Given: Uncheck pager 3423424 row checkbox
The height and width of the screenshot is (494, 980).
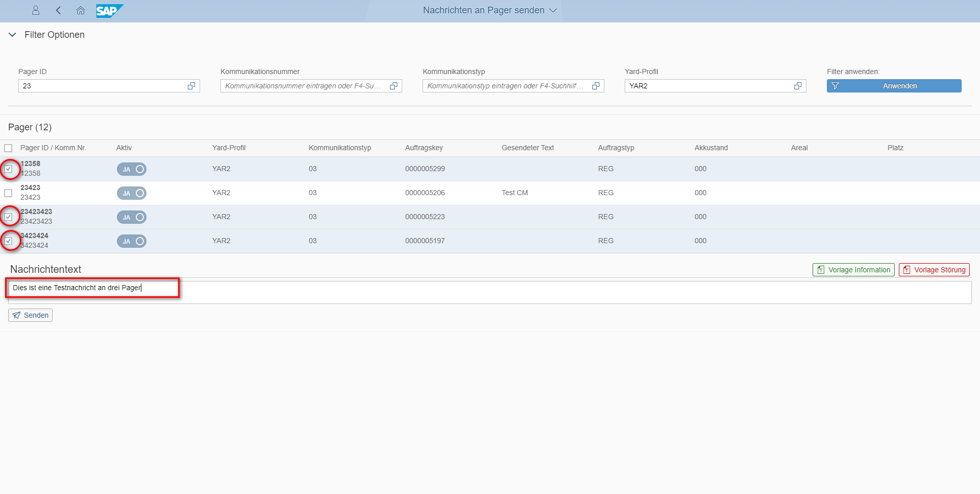Looking at the screenshot, I should [x=8, y=241].
